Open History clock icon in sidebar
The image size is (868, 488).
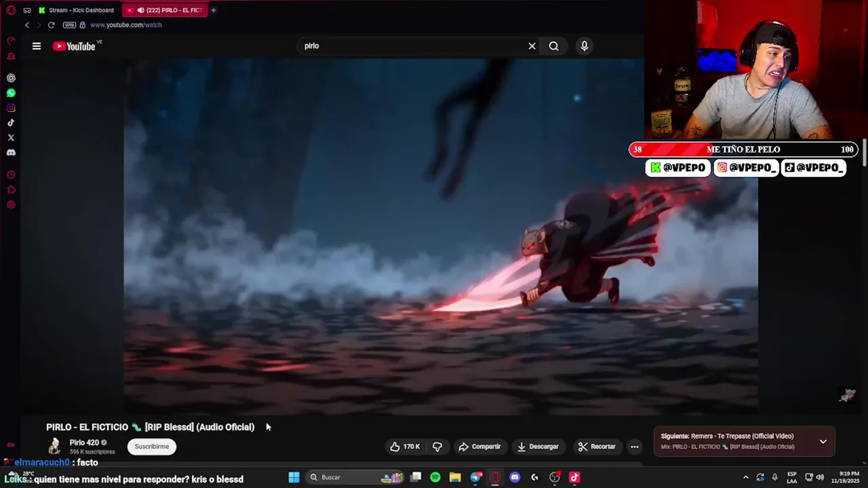point(11,175)
